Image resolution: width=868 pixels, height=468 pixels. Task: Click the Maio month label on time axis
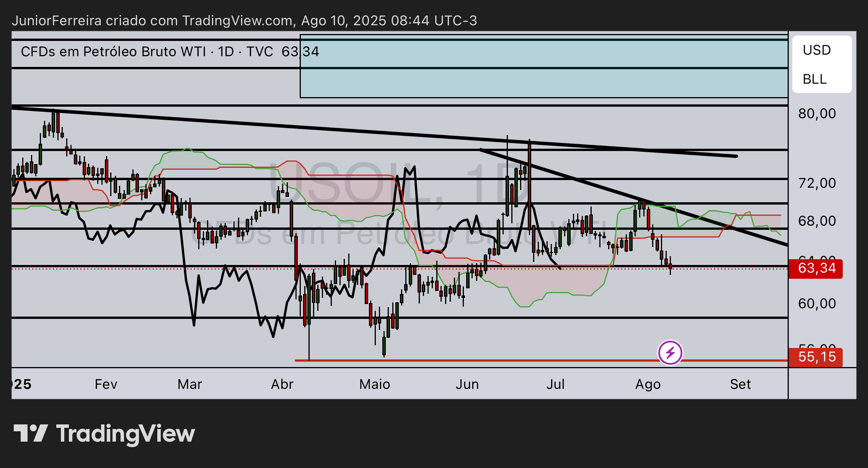tap(375, 384)
